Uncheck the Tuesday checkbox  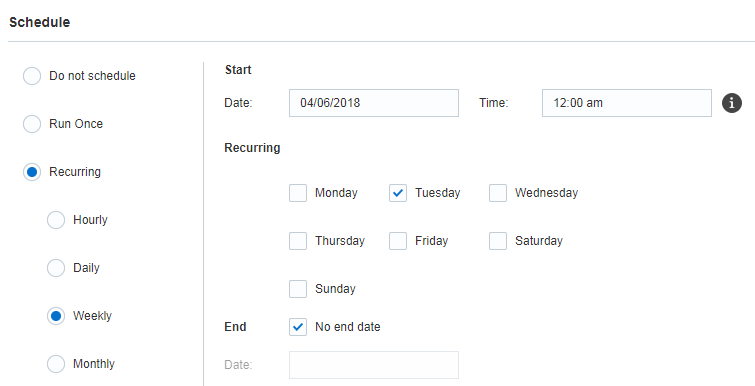click(398, 193)
